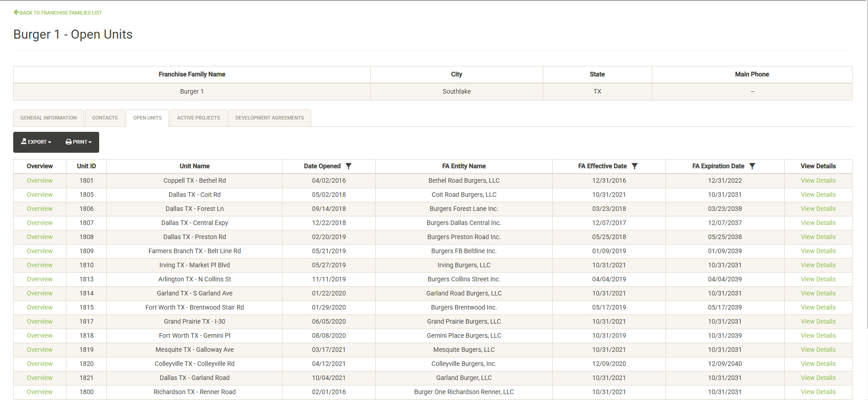Viewport: 868px width, 400px height.
Task: View Details for Irving Burgers, LLC
Action: pyautogui.click(x=818, y=265)
